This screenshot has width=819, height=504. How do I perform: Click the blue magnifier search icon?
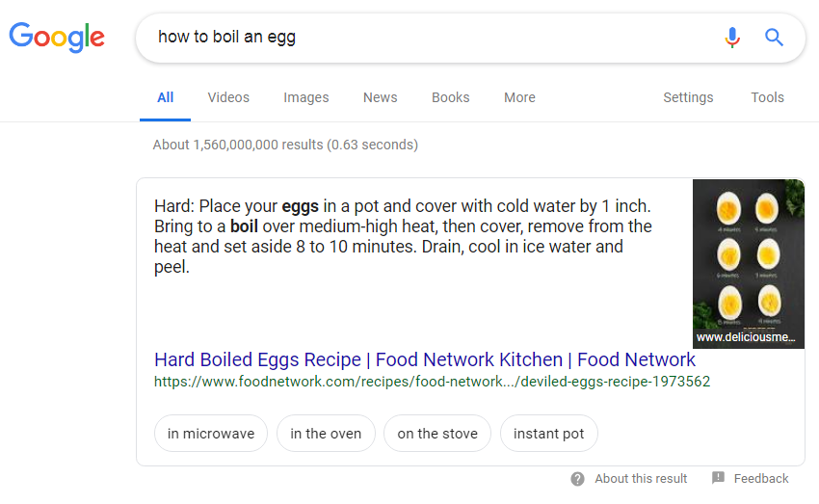pyautogui.click(x=774, y=37)
